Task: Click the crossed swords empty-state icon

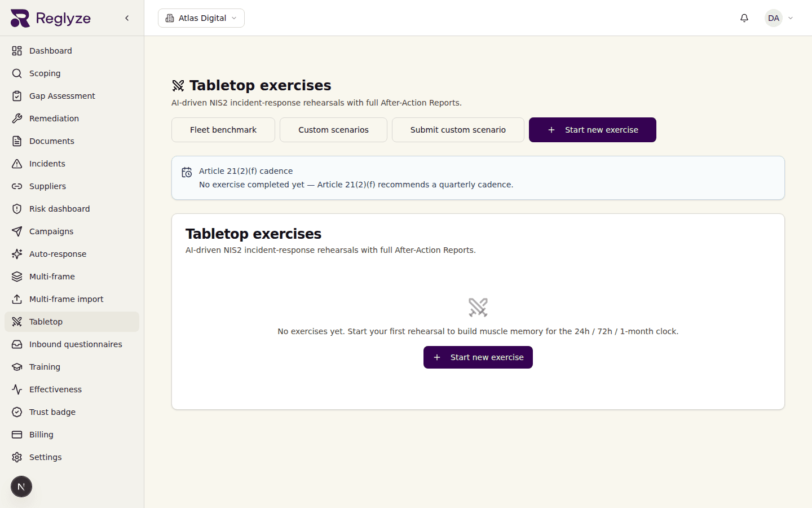Action: [x=478, y=307]
